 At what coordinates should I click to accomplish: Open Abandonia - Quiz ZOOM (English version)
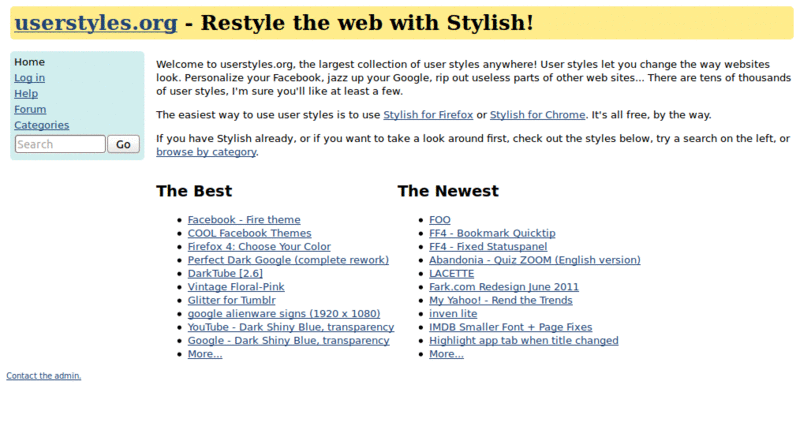(535, 260)
